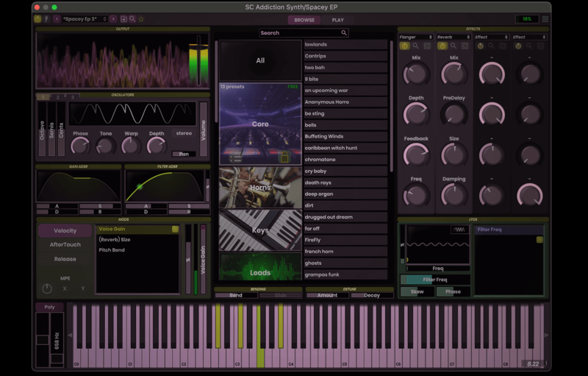Select oscillator tab 1
The image size is (588, 376).
pos(43,97)
